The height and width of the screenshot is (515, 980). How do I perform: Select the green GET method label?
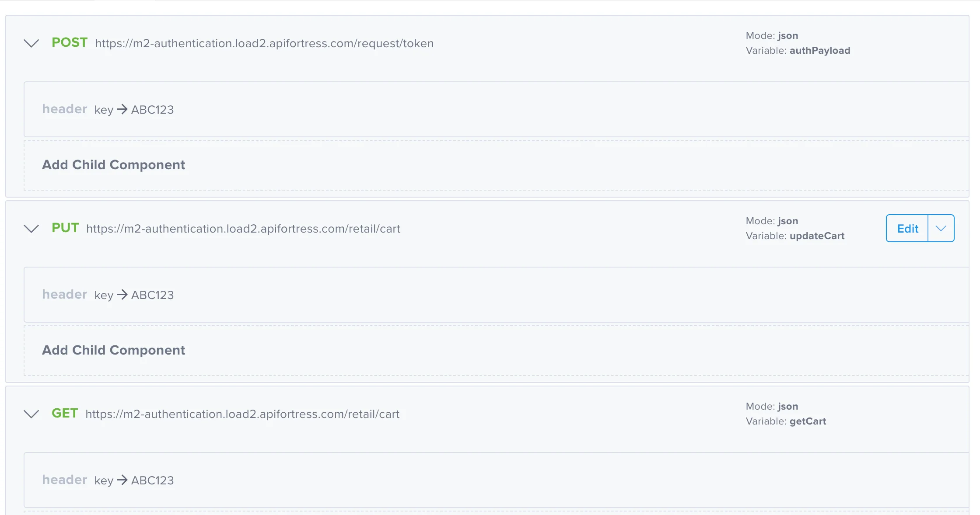click(x=65, y=413)
